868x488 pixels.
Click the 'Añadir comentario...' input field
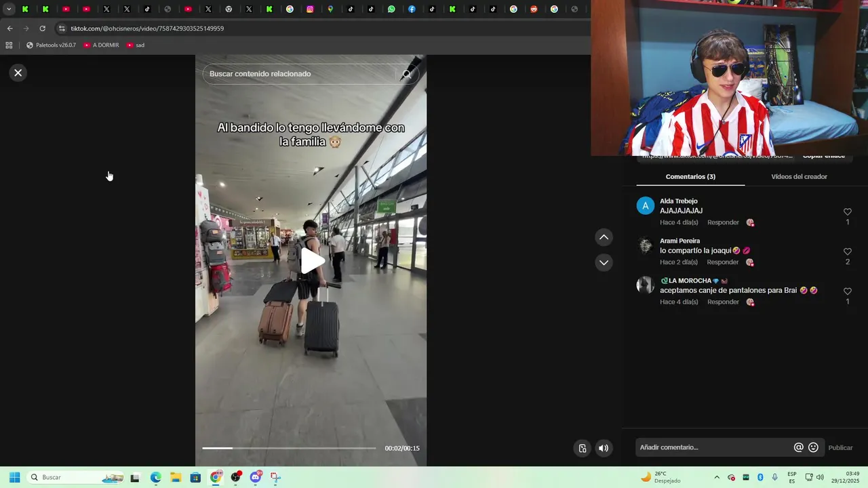(715, 447)
